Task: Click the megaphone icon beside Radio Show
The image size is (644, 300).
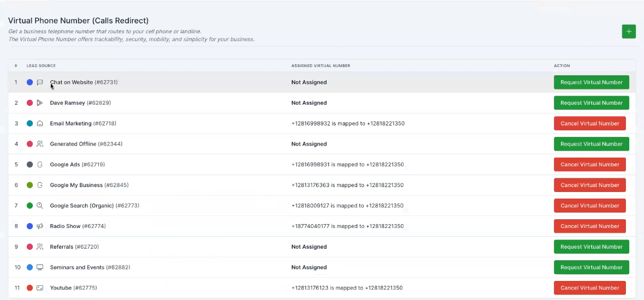Action: tap(40, 226)
